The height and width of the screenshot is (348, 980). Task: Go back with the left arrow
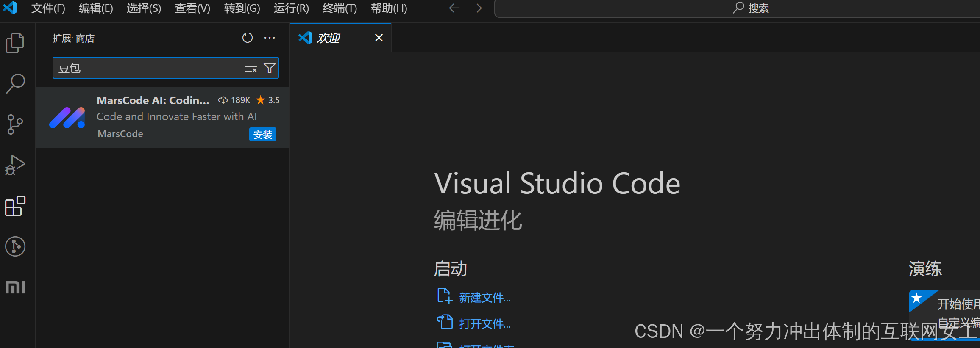[x=454, y=8]
